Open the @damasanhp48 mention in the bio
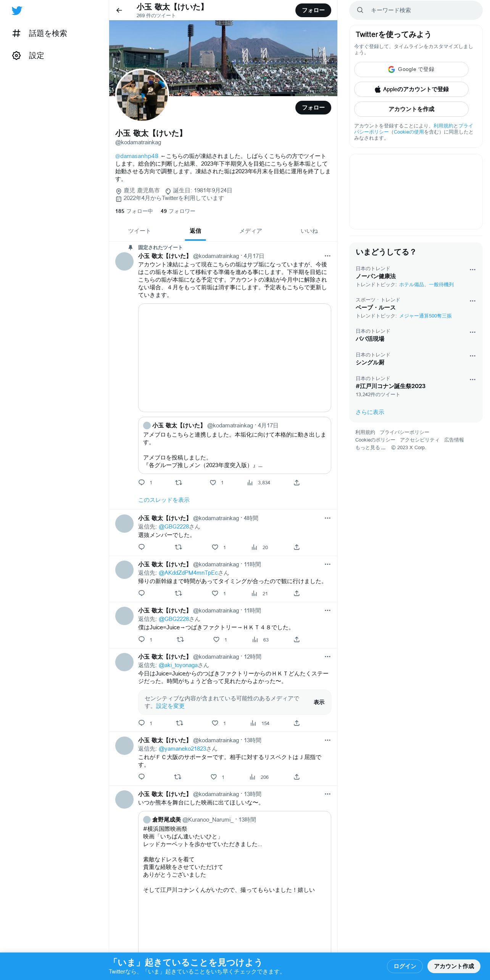Image resolution: width=490 pixels, height=980 pixels. pos(137,156)
